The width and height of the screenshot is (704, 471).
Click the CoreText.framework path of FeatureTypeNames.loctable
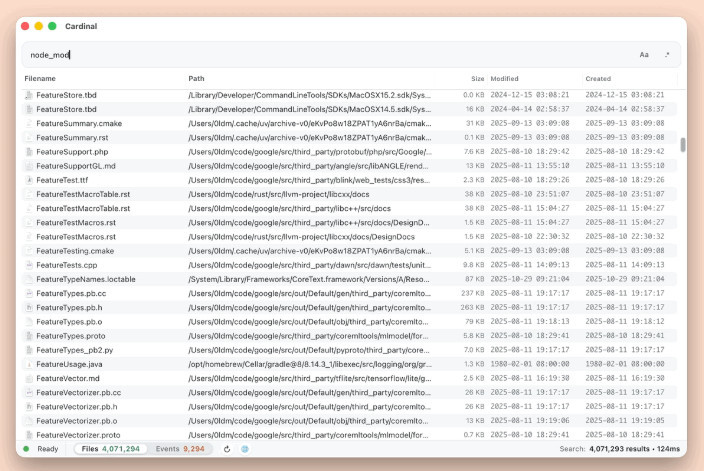308,279
